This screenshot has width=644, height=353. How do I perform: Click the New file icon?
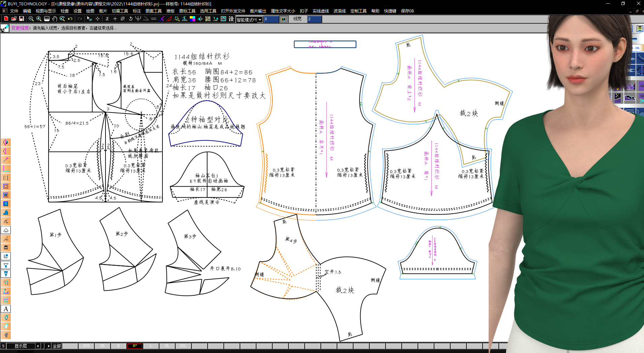6,19
